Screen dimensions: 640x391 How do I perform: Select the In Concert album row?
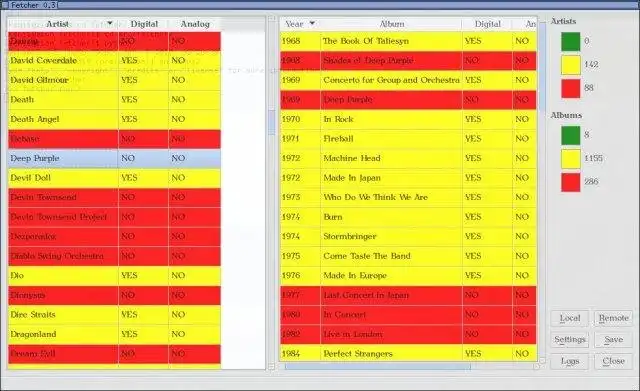(409, 315)
